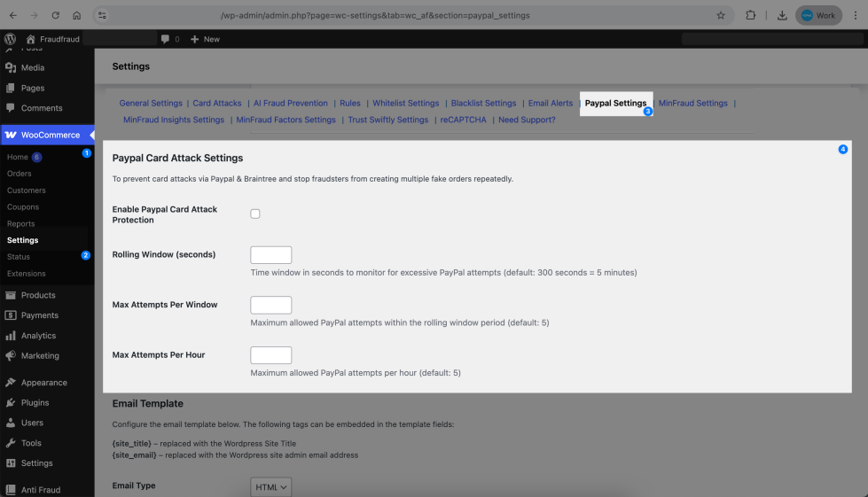
Task: Switch to Card Attacks section
Action: click(217, 104)
